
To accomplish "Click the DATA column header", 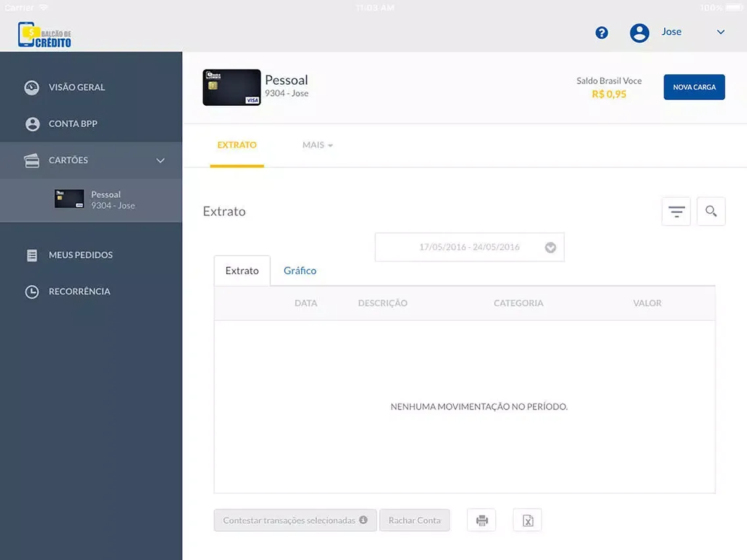I will tap(306, 304).
